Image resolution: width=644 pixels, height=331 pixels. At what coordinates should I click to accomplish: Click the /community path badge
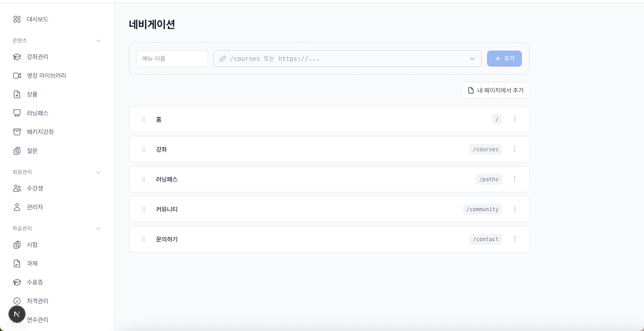[x=483, y=209]
